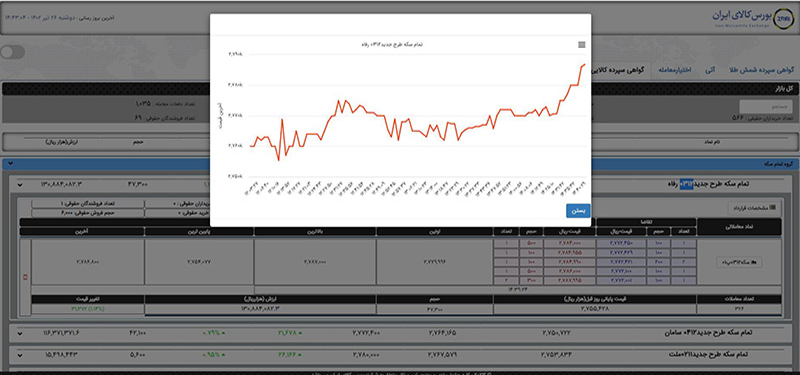
Task: Click the تمام سکه طرح جدید ۰۴۱۲ سامان title
Action: click(708, 333)
